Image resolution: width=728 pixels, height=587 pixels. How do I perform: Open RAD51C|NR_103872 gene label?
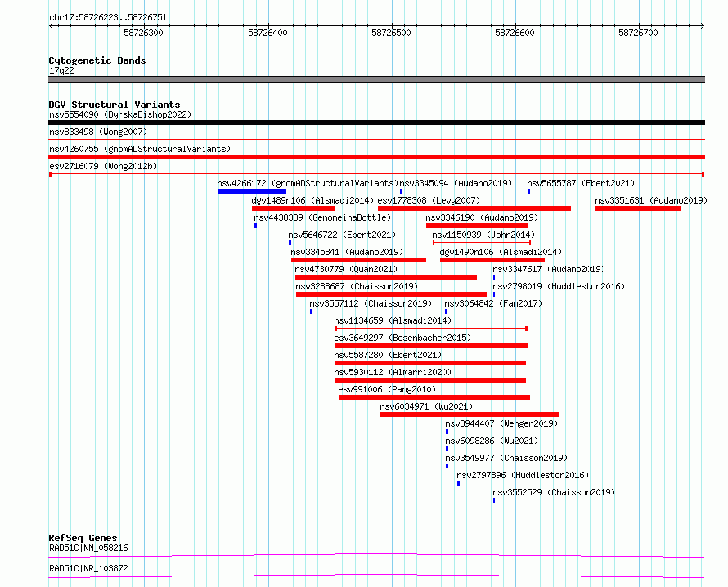tap(88, 568)
